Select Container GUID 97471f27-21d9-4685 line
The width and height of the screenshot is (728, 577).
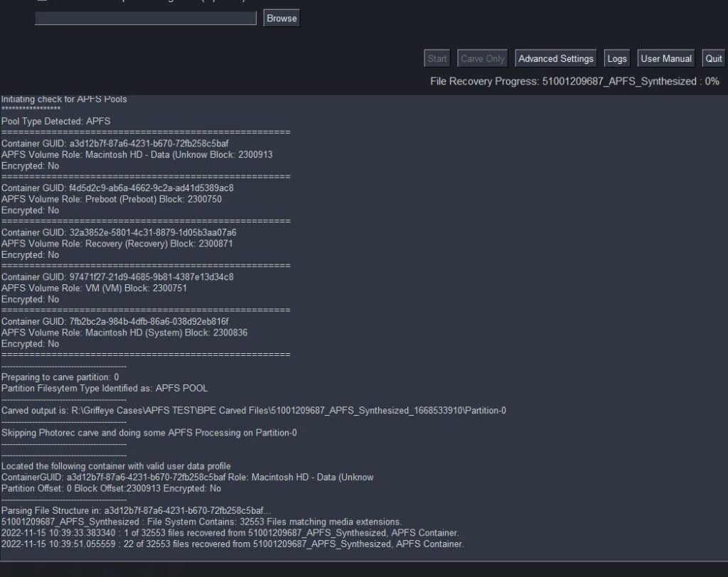click(117, 277)
